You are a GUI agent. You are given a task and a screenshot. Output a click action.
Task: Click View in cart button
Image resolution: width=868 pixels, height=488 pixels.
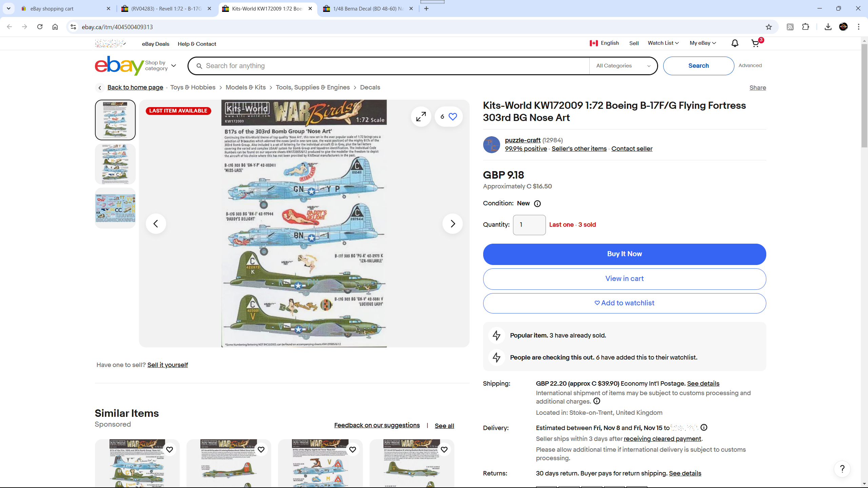tap(624, 279)
